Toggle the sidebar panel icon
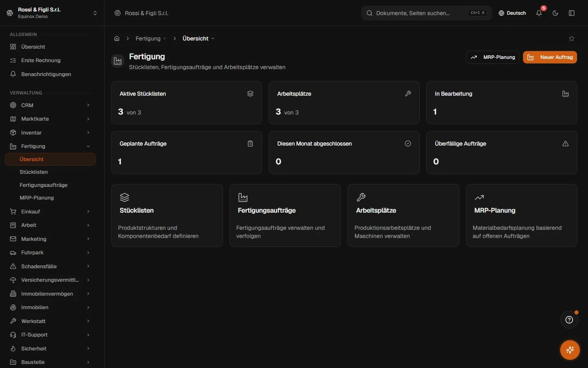The image size is (588, 368). click(572, 13)
